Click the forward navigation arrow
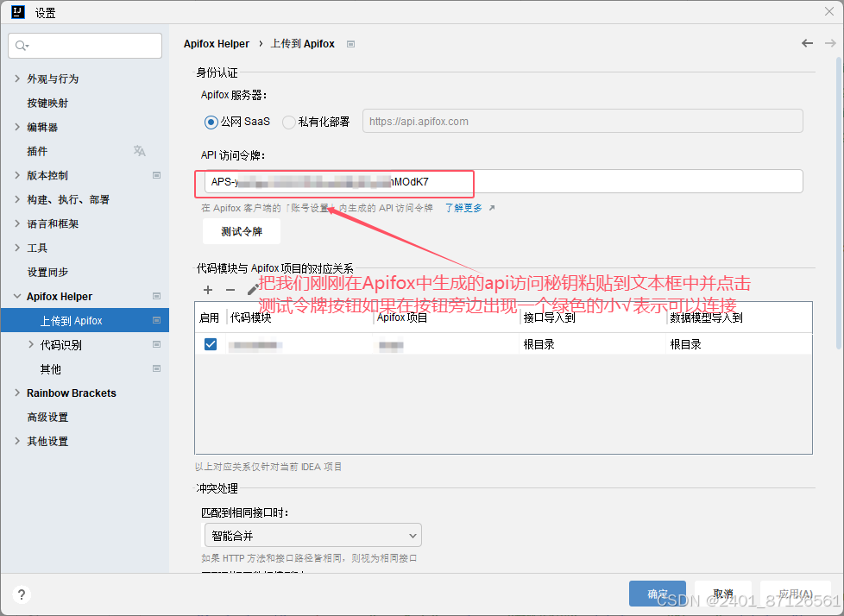 pos(830,44)
